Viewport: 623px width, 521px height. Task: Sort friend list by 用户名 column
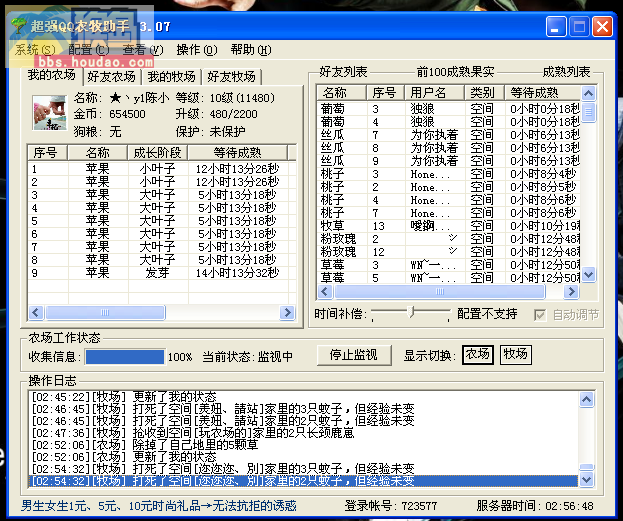[434, 93]
